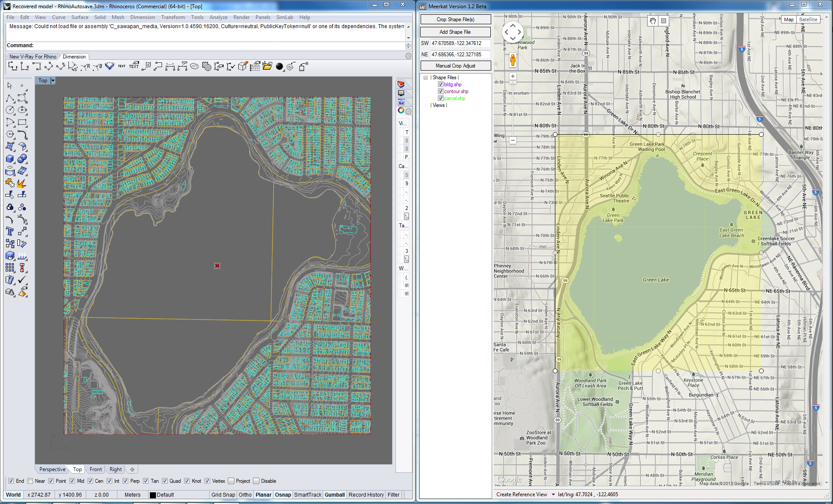The width and height of the screenshot is (833, 504).
Task: Switch to New V-Ray For Rhino toolbar tab
Action: click(33, 57)
